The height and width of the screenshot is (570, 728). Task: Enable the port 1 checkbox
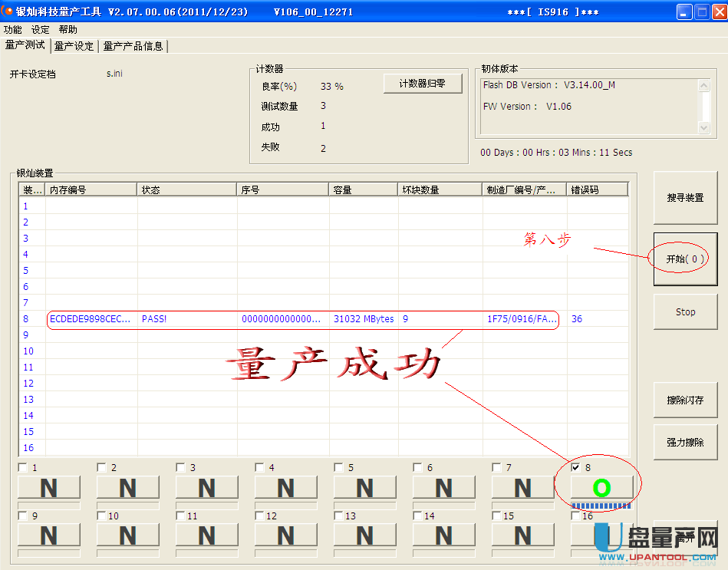23,467
